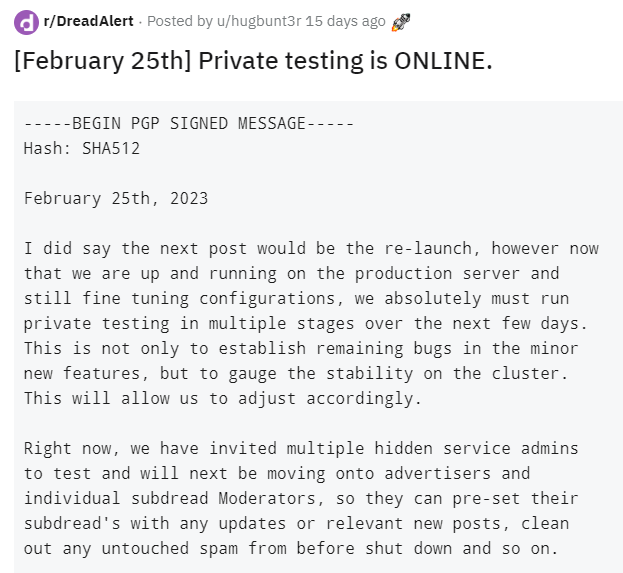Click the line 'still fine tuning configurations'
The width and height of the screenshot is (623, 573).
pyautogui.click(x=296, y=298)
